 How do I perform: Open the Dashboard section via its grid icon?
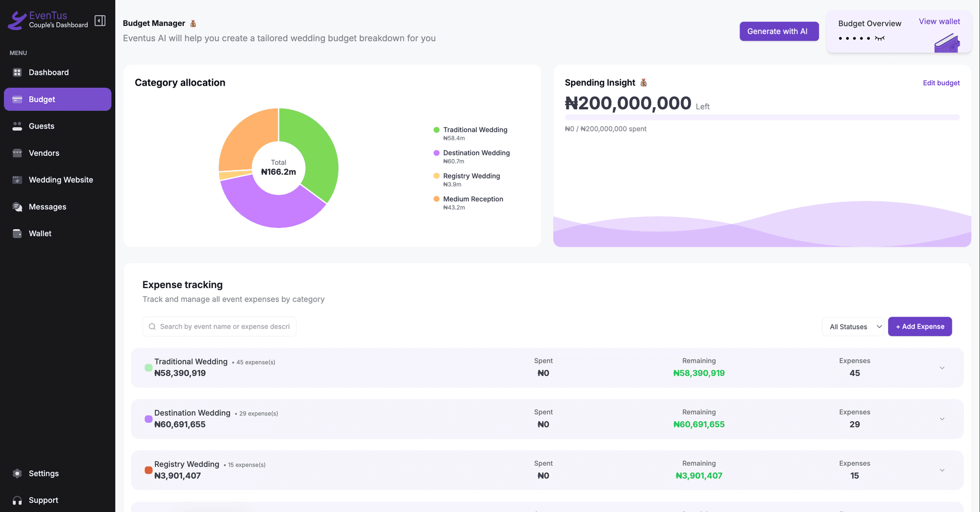coord(18,72)
